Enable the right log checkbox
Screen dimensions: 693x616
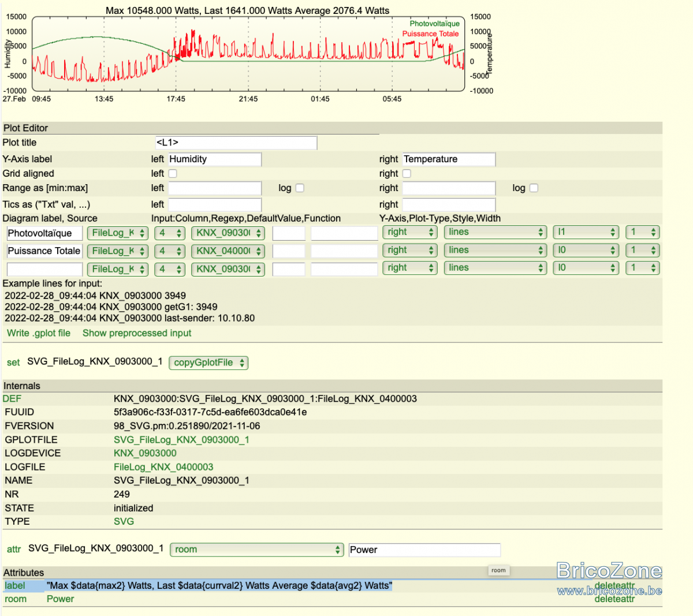(x=534, y=188)
